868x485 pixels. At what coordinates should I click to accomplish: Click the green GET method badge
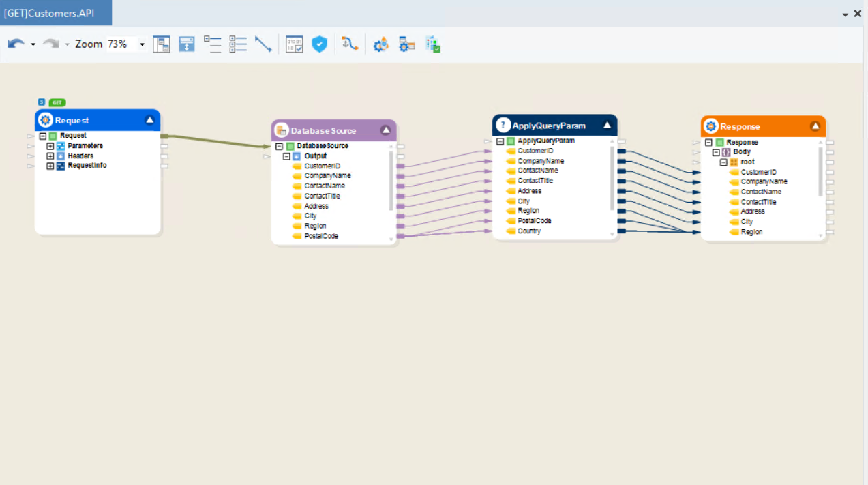pyautogui.click(x=57, y=102)
